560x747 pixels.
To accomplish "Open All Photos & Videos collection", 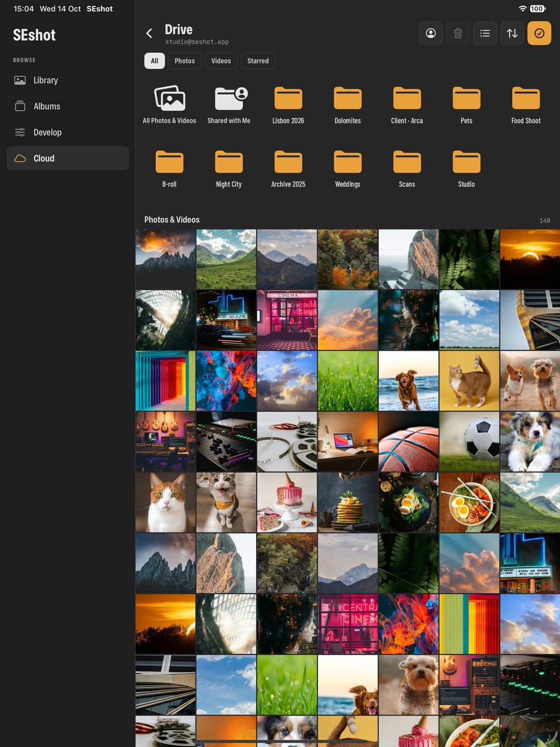I will click(170, 105).
